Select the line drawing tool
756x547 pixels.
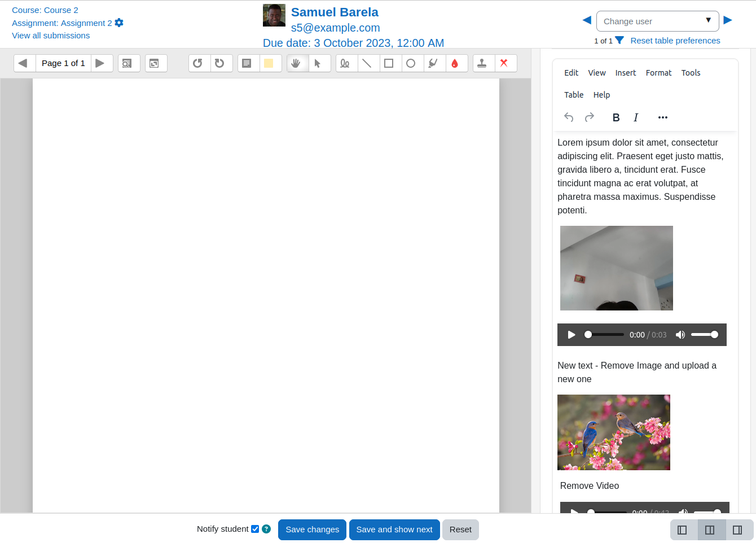point(368,63)
